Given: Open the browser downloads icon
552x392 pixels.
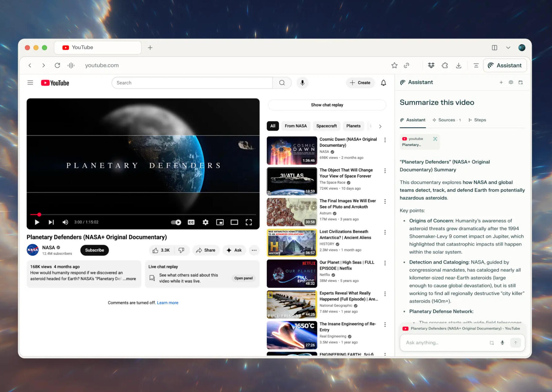Looking at the screenshot, I should pos(459,66).
